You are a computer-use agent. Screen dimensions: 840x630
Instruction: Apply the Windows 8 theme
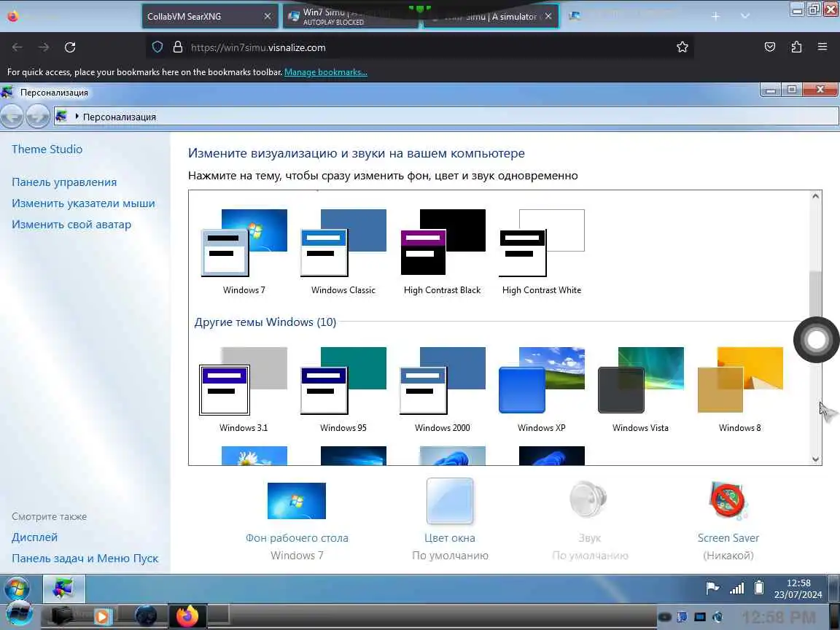click(740, 389)
